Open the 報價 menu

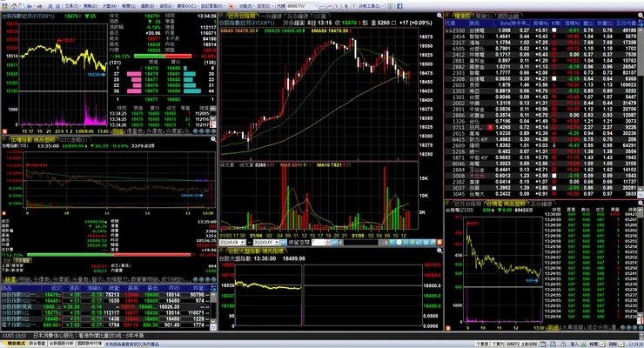tap(129, 6)
